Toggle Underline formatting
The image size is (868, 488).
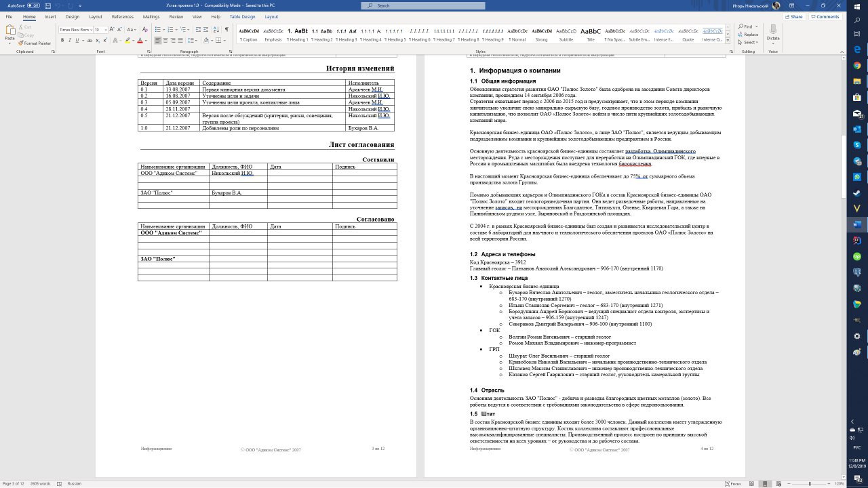pos(77,41)
